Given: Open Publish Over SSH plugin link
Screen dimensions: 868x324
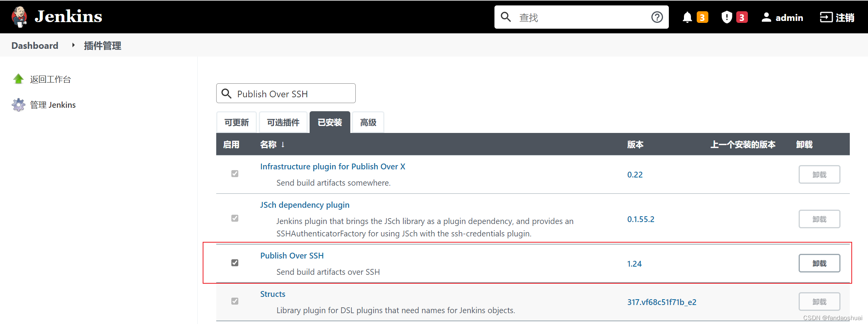Looking at the screenshot, I should [292, 255].
